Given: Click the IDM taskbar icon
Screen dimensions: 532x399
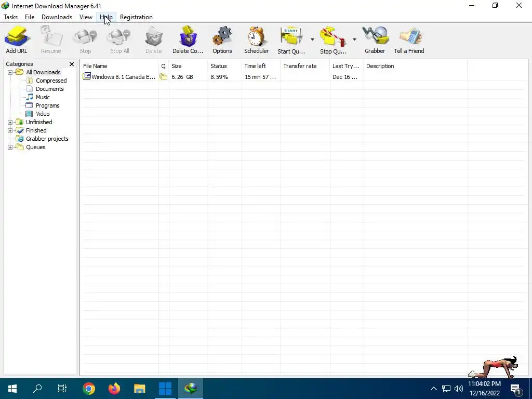Looking at the screenshot, I should pyautogui.click(x=191, y=389).
